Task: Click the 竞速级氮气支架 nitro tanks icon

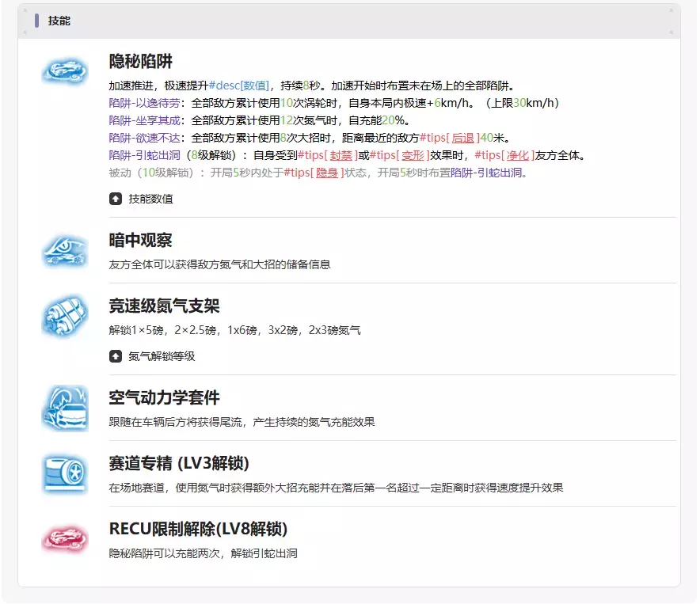Action: [x=65, y=316]
